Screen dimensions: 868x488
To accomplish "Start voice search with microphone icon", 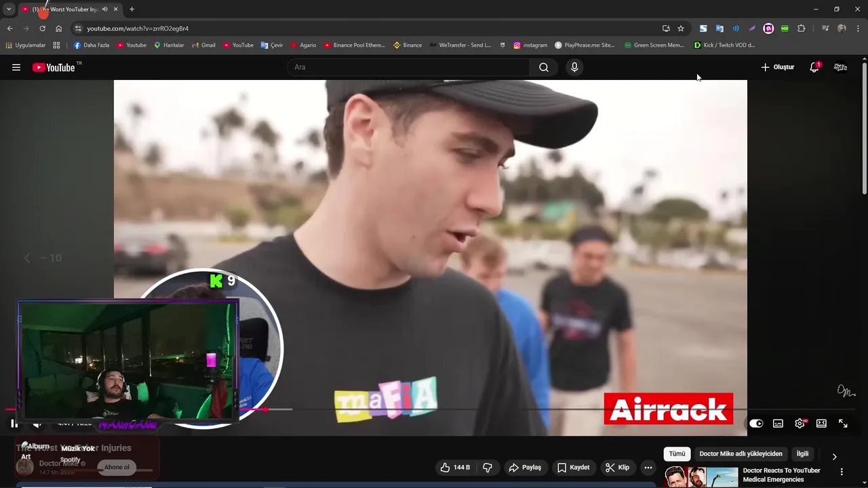I will pyautogui.click(x=574, y=67).
